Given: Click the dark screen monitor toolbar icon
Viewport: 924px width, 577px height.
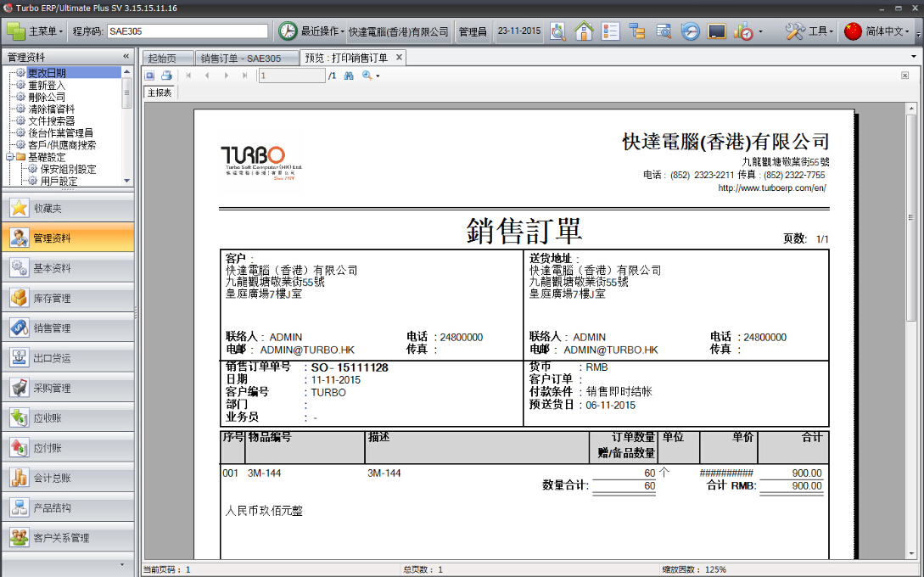Looking at the screenshot, I should tap(717, 31).
